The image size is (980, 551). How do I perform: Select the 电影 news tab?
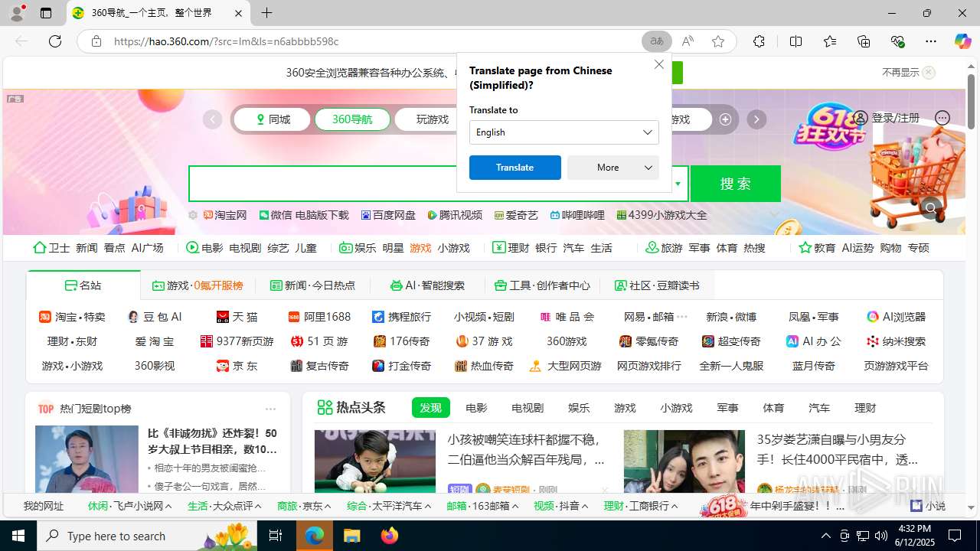point(476,408)
